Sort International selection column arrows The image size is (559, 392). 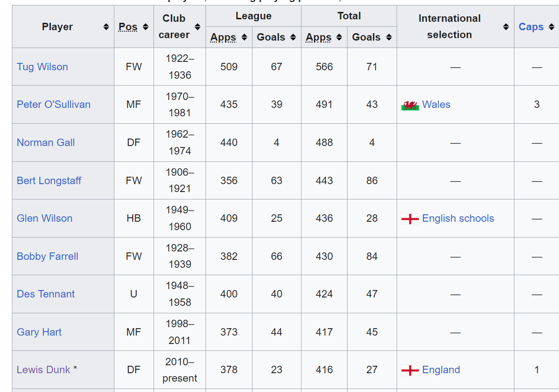(x=506, y=27)
